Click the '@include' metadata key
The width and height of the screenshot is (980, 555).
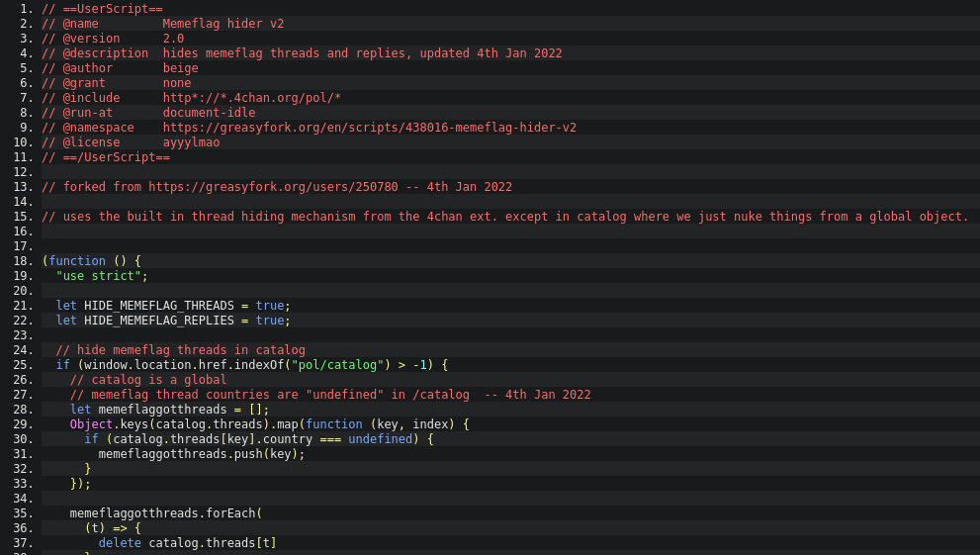coord(91,98)
